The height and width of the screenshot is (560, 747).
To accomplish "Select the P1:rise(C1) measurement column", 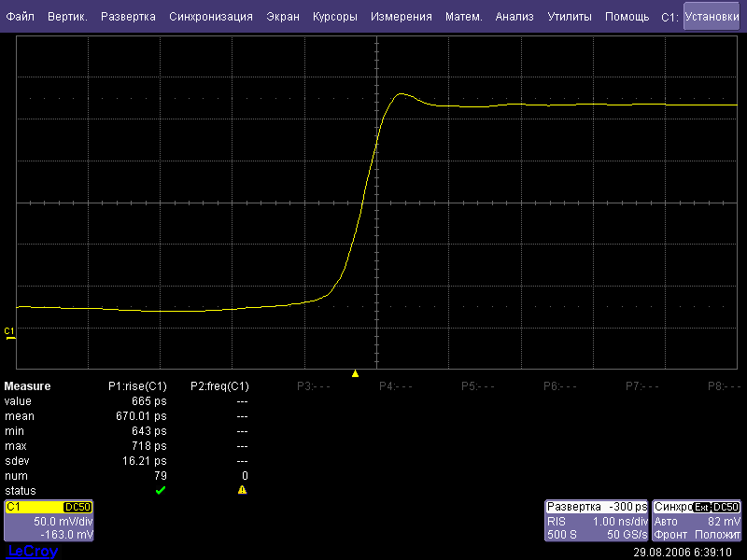I will tap(137, 385).
